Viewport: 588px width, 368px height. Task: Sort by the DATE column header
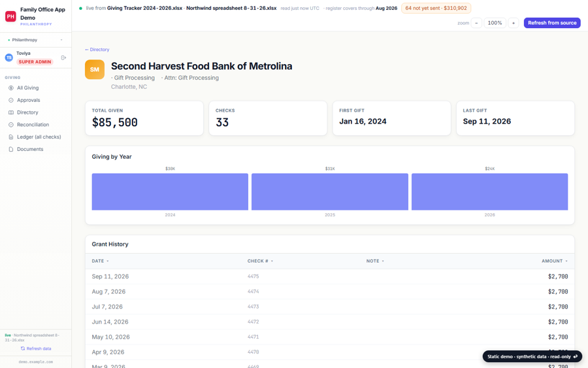(x=100, y=261)
